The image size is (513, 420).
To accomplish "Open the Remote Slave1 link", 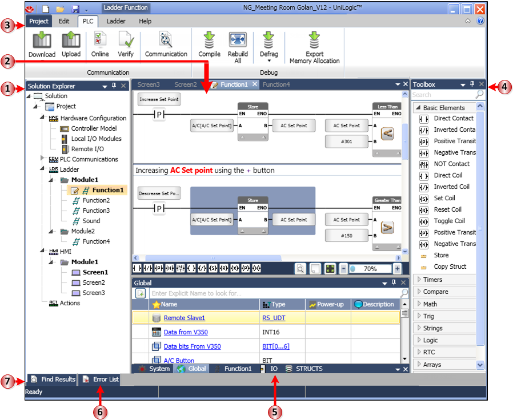I will [x=184, y=318].
